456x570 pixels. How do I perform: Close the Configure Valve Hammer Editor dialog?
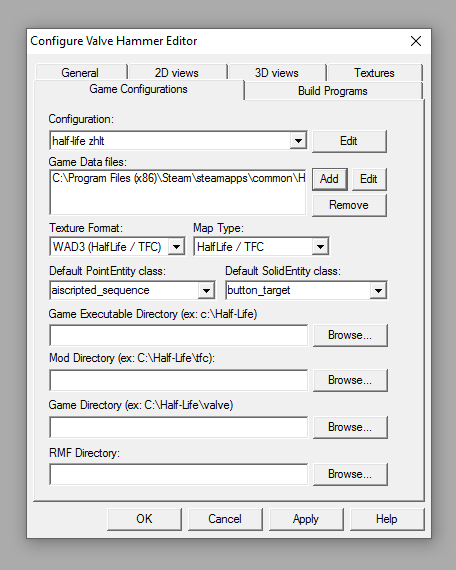tap(416, 41)
